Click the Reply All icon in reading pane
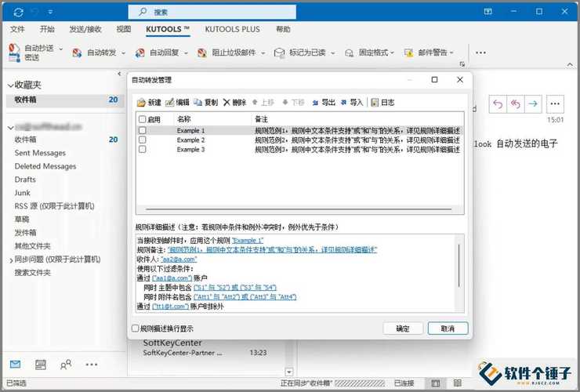This screenshot has height=392, width=580. [515, 104]
